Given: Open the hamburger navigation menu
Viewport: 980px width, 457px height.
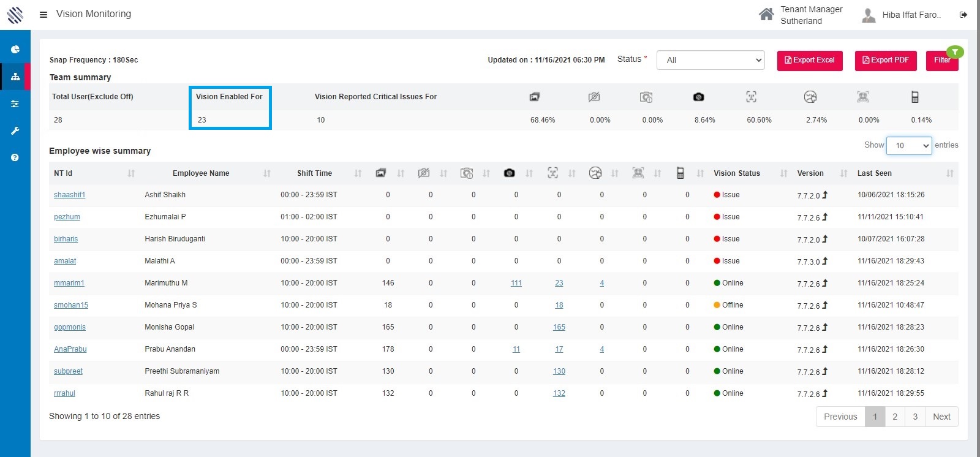Looking at the screenshot, I should coord(43,14).
